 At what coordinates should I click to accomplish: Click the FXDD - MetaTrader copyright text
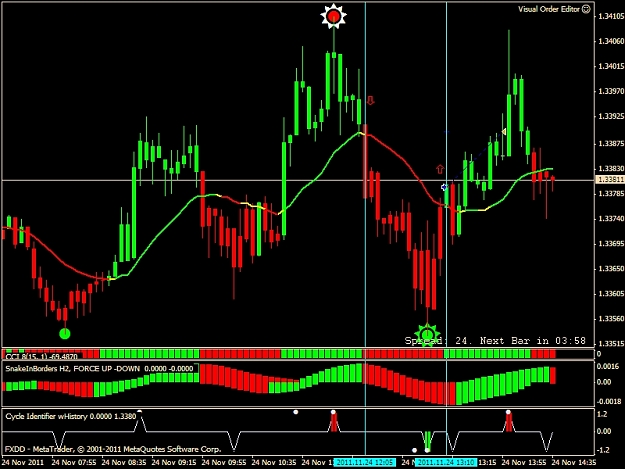coord(113,449)
